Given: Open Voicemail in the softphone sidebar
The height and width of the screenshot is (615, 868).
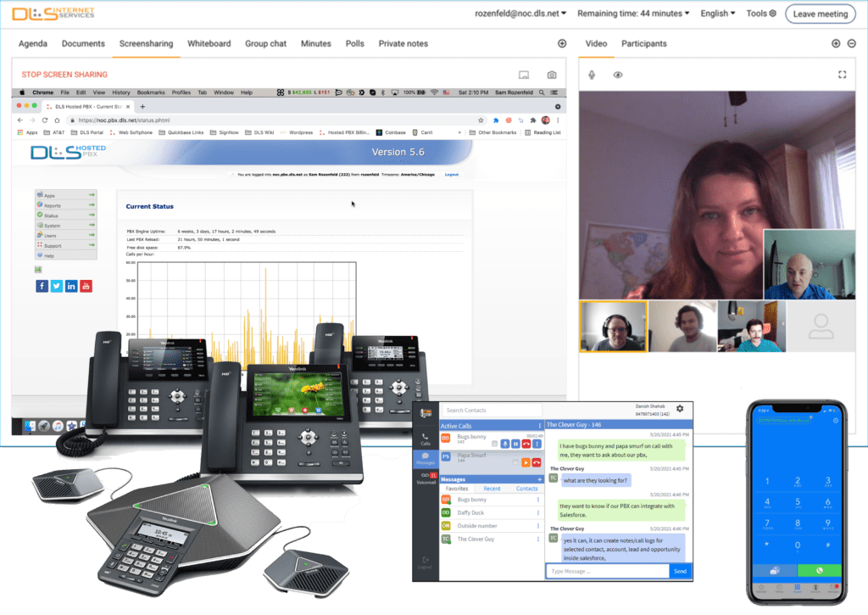Looking at the screenshot, I should click(426, 480).
